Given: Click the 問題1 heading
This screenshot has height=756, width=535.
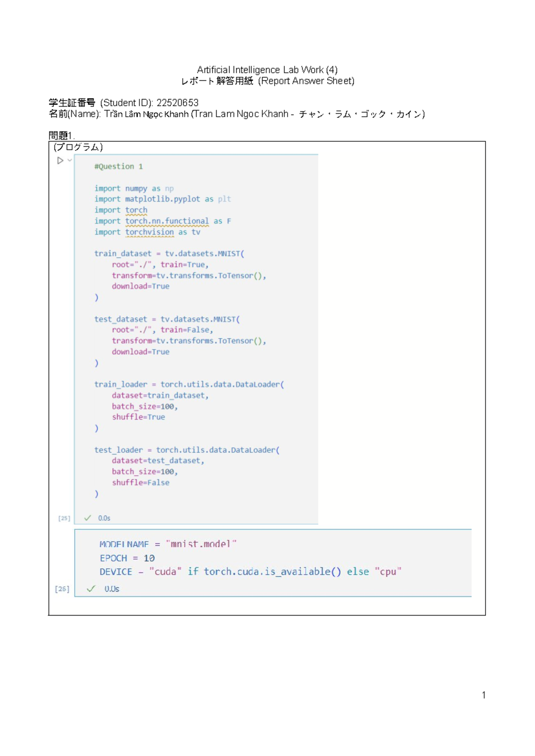Looking at the screenshot, I should [62, 136].
